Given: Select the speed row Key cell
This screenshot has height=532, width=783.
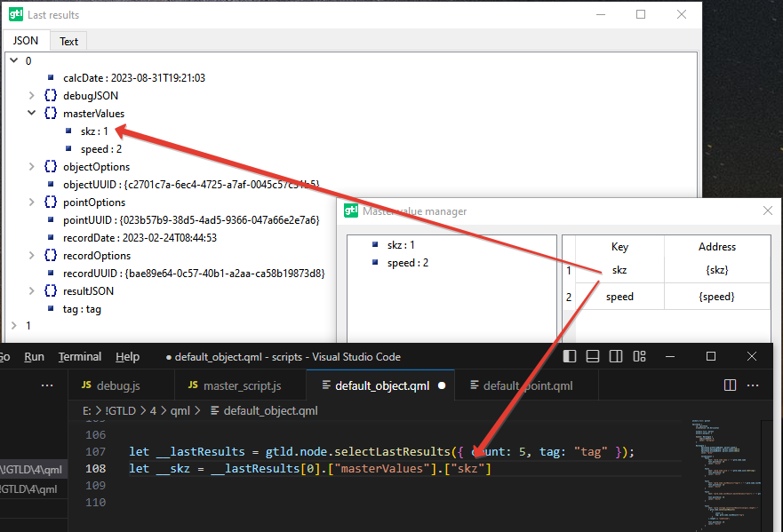Looking at the screenshot, I should pyautogui.click(x=619, y=297).
